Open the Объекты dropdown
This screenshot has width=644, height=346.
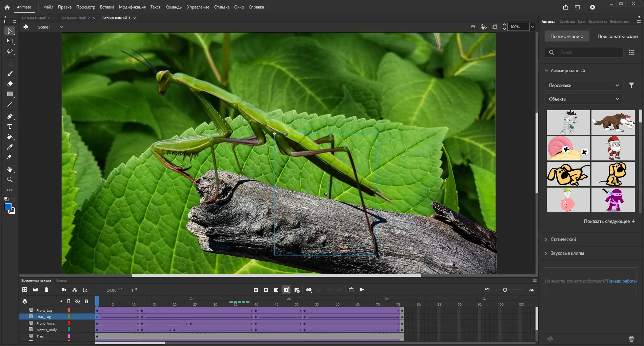coord(584,99)
